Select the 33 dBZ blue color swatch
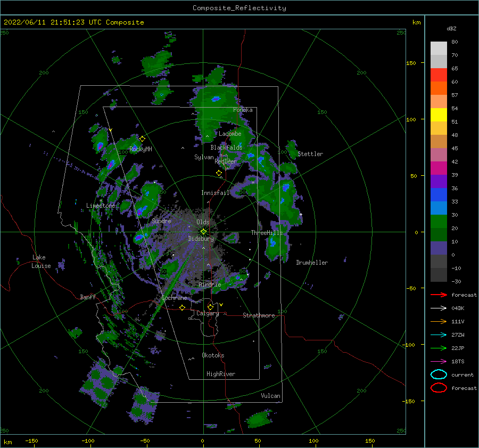 [x=439, y=208]
